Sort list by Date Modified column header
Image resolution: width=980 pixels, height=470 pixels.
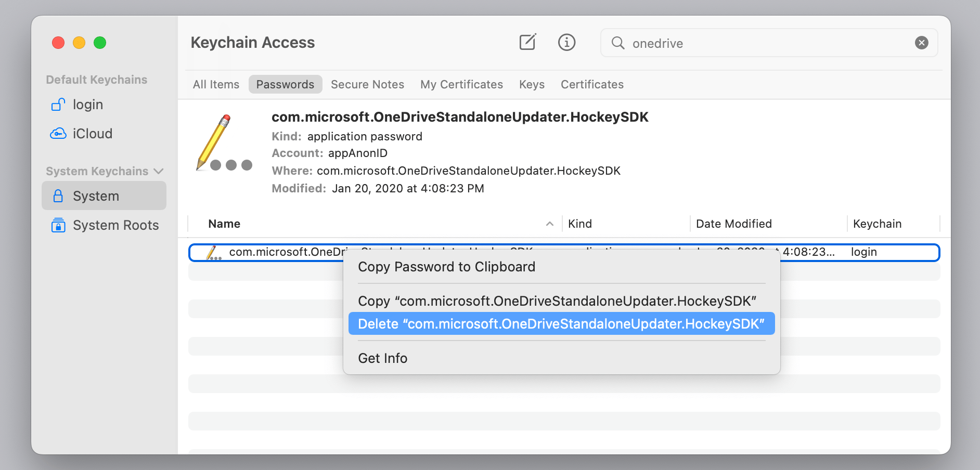pyautogui.click(x=769, y=224)
